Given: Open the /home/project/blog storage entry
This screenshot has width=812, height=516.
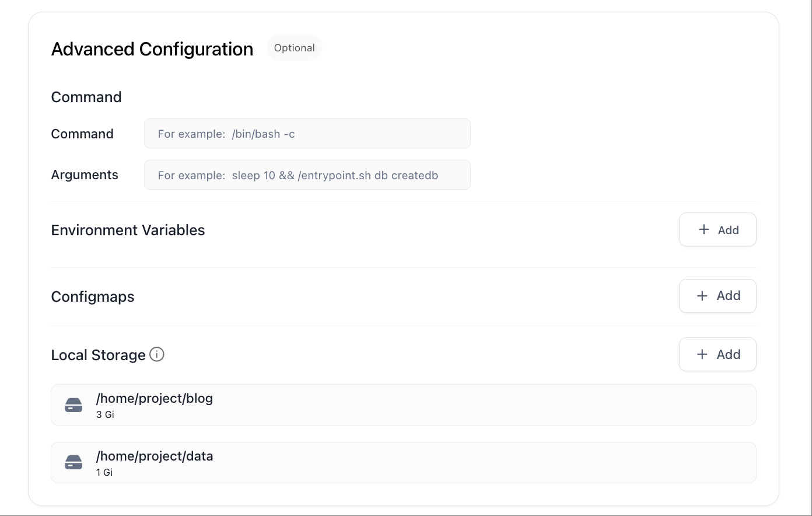Looking at the screenshot, I should [x=404, y=405].
